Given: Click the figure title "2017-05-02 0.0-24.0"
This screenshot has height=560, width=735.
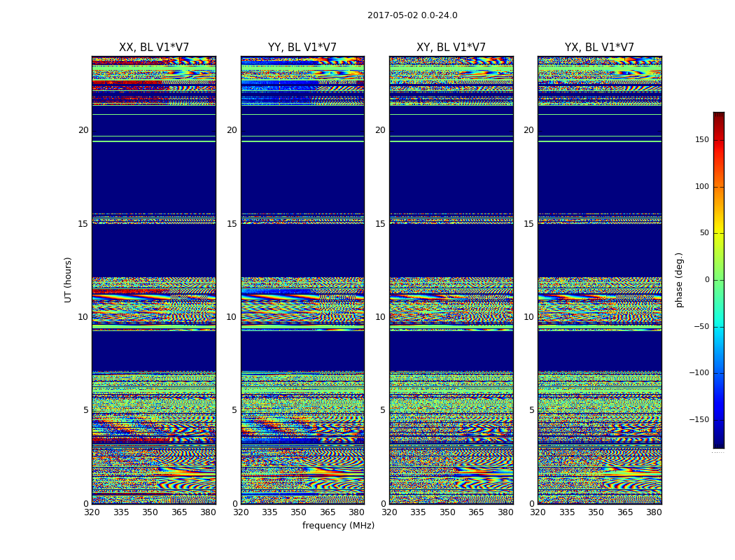Looking at the screenshot, I should (x=412, y=15).
